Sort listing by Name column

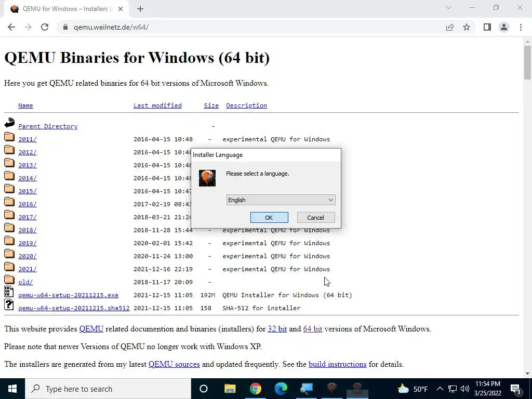pyautogui.click(x=25, y=105)
